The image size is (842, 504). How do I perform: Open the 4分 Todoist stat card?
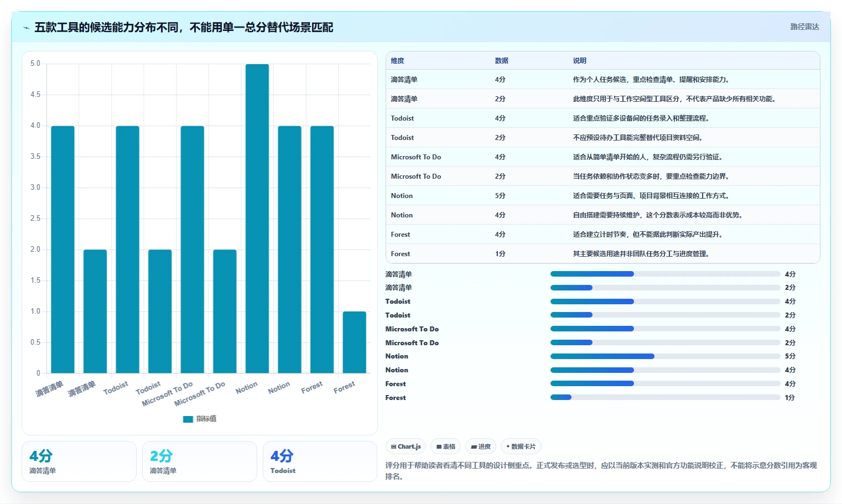320,461
